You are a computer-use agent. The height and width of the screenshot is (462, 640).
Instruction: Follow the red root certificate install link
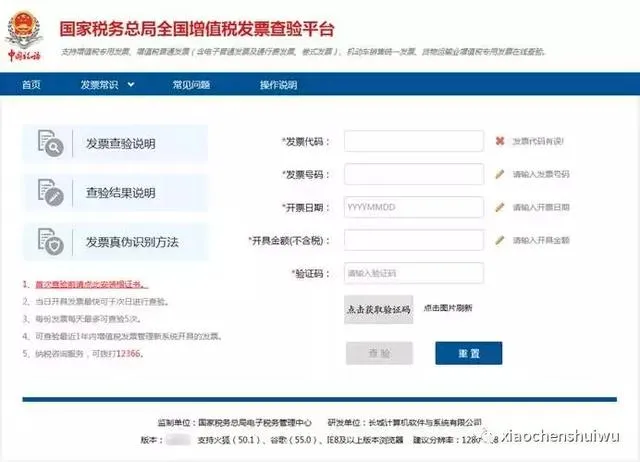91,284
